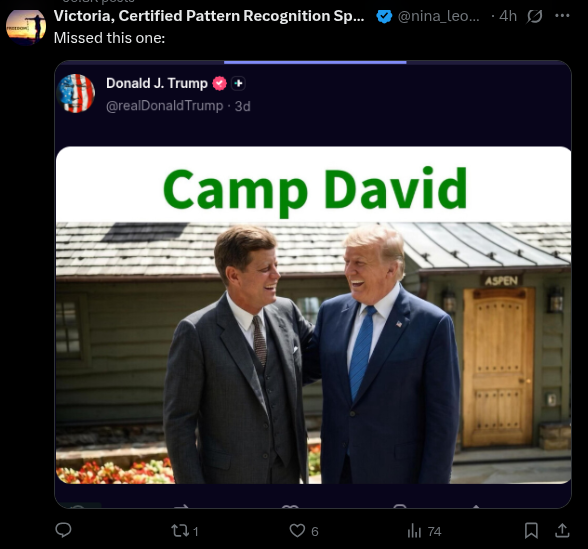Image resolution: width=588 pixels, height=549 pixels.
Task: Open the 4h timestamp permalink
Action: [508, 16]
